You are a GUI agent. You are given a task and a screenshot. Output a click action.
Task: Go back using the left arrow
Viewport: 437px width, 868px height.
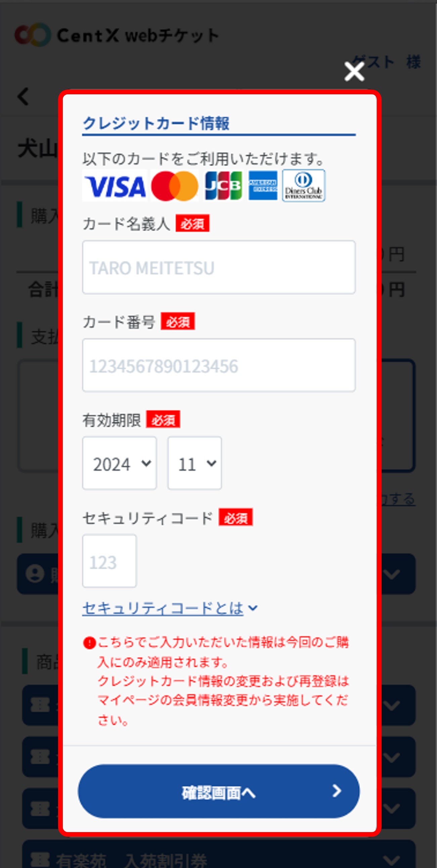(x=23, y=97)
